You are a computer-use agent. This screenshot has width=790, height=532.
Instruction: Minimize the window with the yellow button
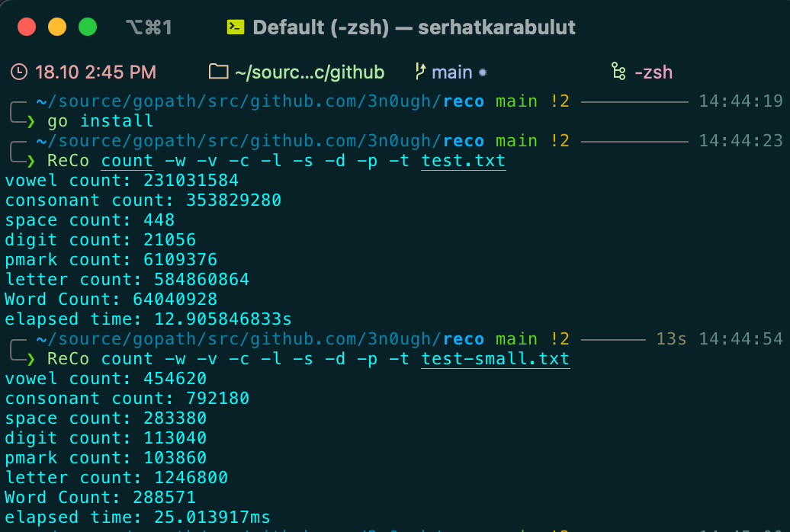[x=57, y=28]
